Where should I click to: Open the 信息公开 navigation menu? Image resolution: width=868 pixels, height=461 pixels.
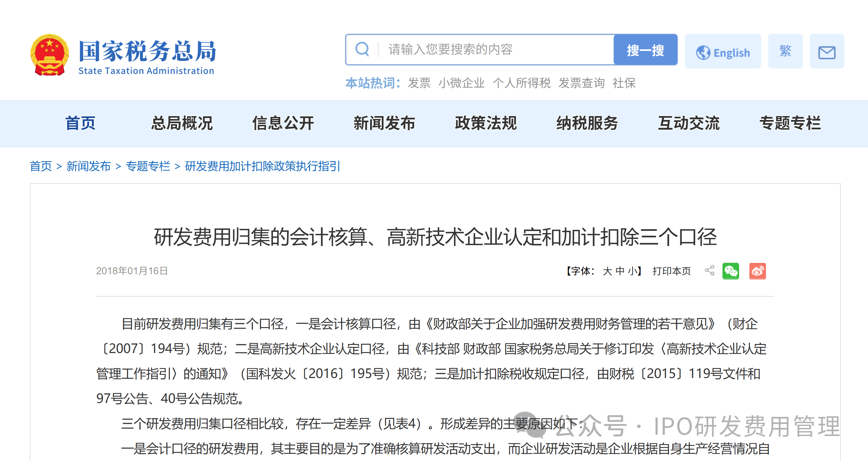click(x=283, y=123)
